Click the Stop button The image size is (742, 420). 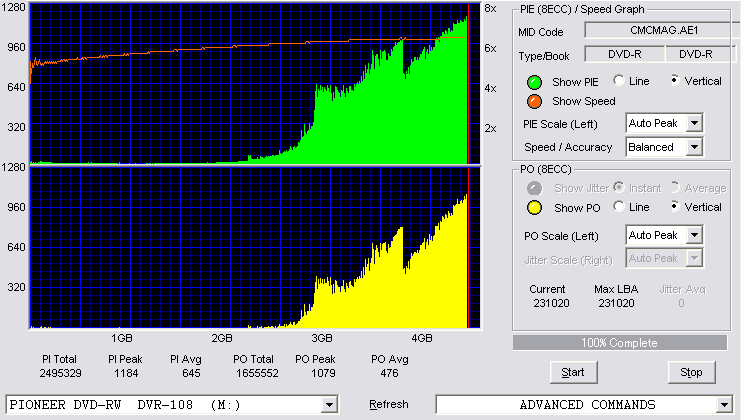coord(691,373)
